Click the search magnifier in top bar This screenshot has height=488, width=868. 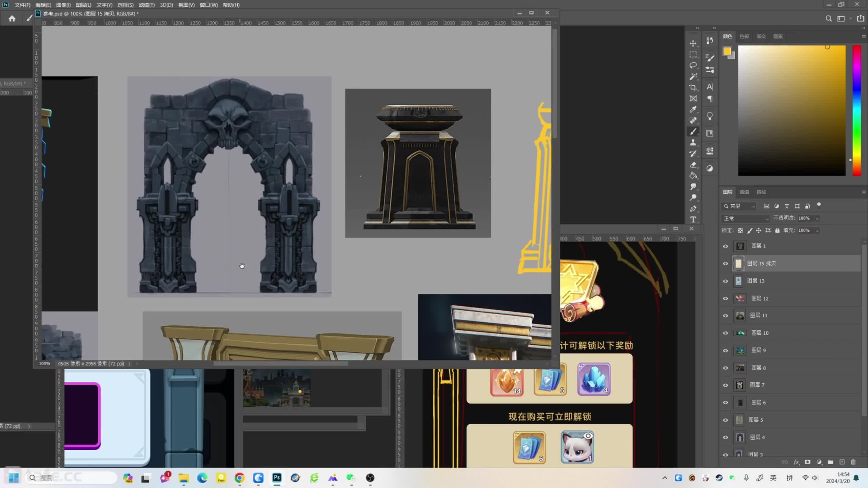[x=828, y=18]
